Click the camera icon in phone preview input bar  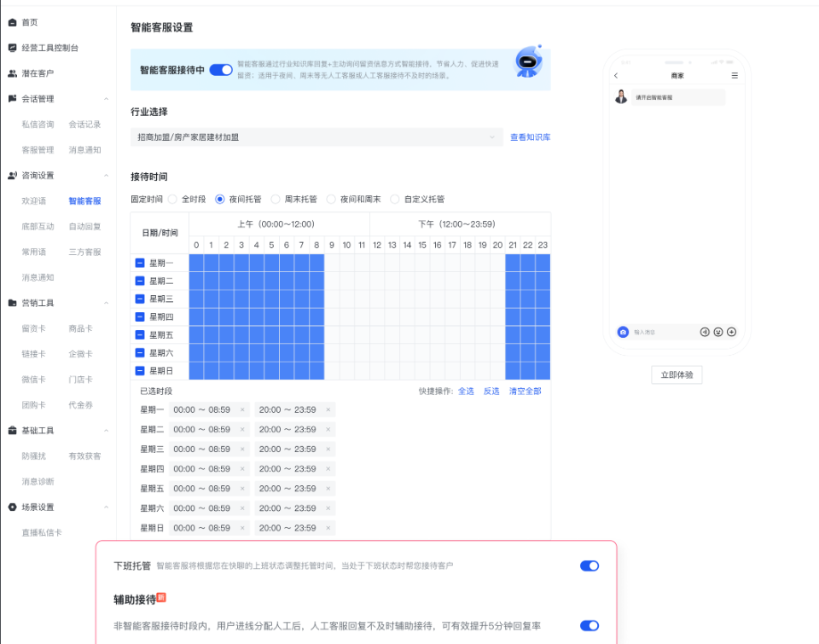(624, 332)
